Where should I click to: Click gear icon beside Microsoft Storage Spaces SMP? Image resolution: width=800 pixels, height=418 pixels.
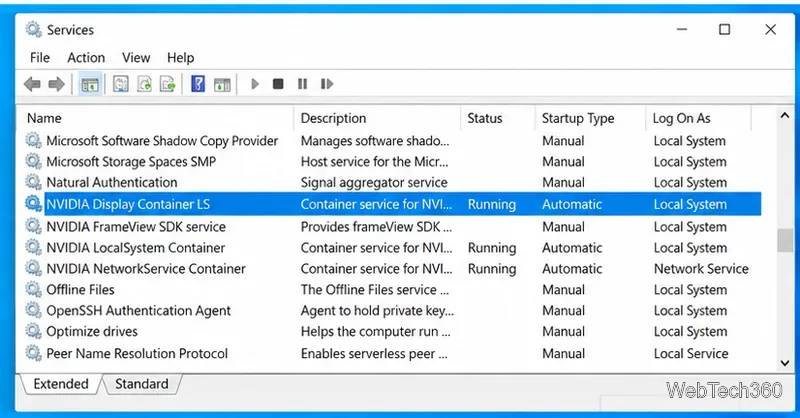[34, 161]
